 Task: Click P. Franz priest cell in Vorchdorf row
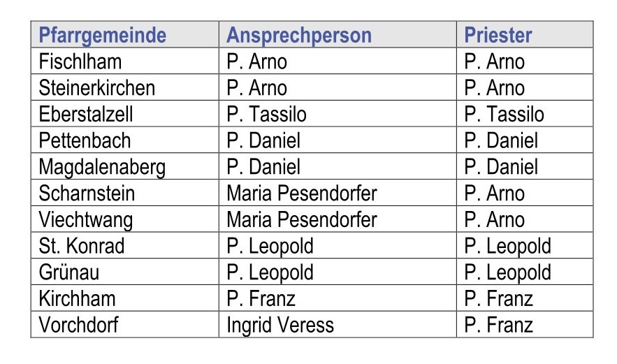[498, 325]
